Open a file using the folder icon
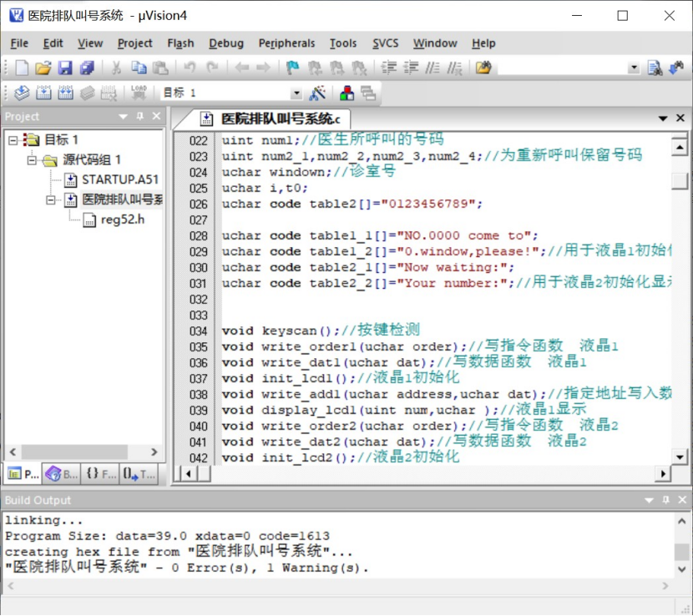Image resolution: width=693 pixels, height=616 pixels. point(43,68)
